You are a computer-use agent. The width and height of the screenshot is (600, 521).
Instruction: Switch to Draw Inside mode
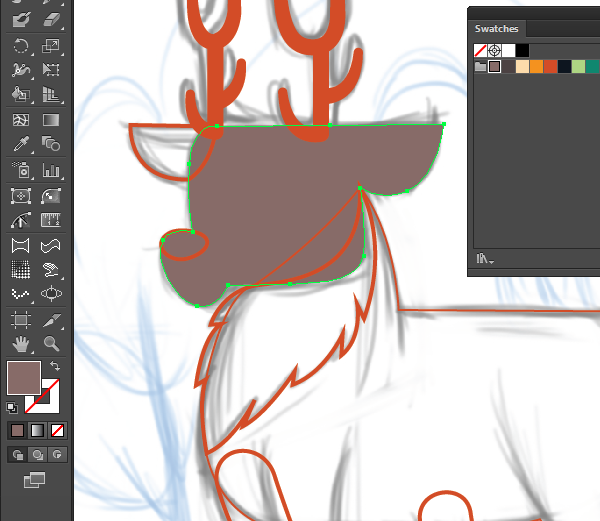pyautogui.click(x=57, y=455)
